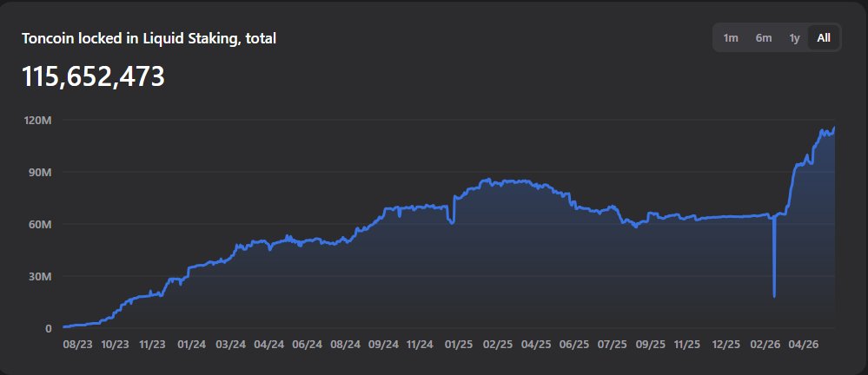This screenshot has height=375, width=868.
Task: Click the 10/23 x-axis label
Action: click(116, 344)
